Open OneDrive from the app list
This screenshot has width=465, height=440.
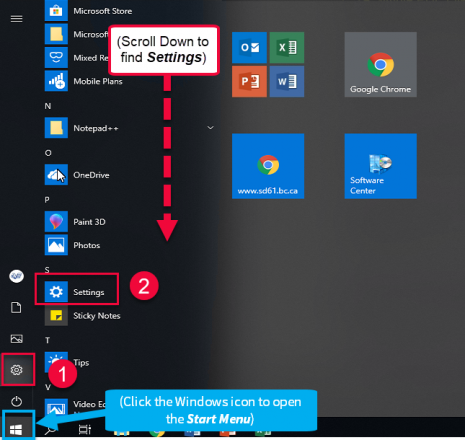pyautogui.click(x=77, y=175)
